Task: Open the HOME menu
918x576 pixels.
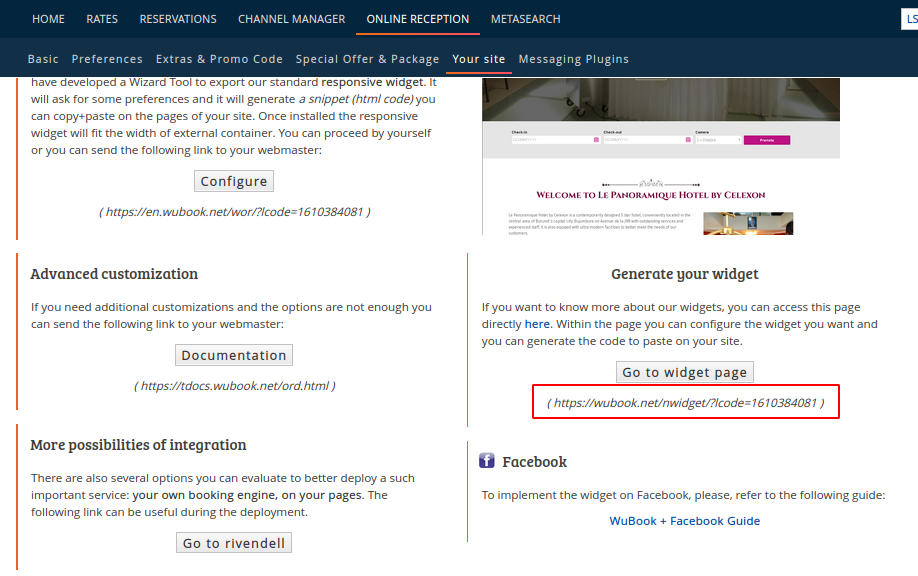Action: pos(49,19)
